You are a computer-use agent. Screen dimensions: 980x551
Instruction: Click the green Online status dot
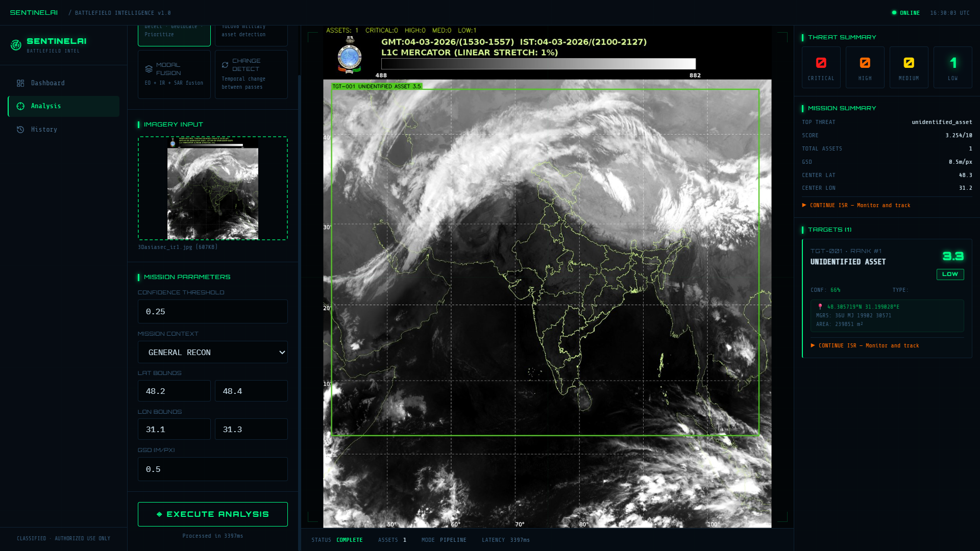coord(894,13)
